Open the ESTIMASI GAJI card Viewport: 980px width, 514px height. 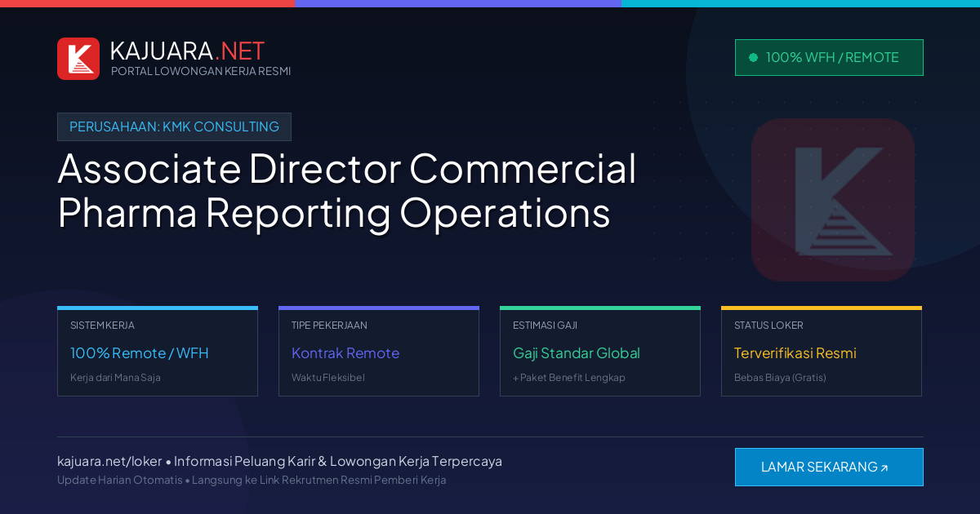click(600, 352)
